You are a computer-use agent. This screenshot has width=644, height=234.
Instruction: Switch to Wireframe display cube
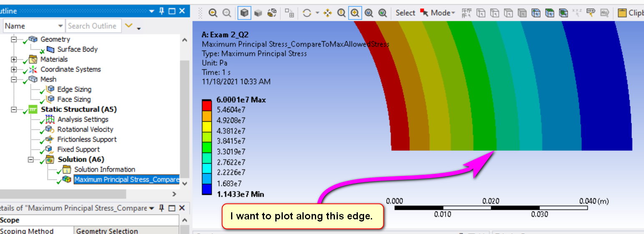(272, 13)
